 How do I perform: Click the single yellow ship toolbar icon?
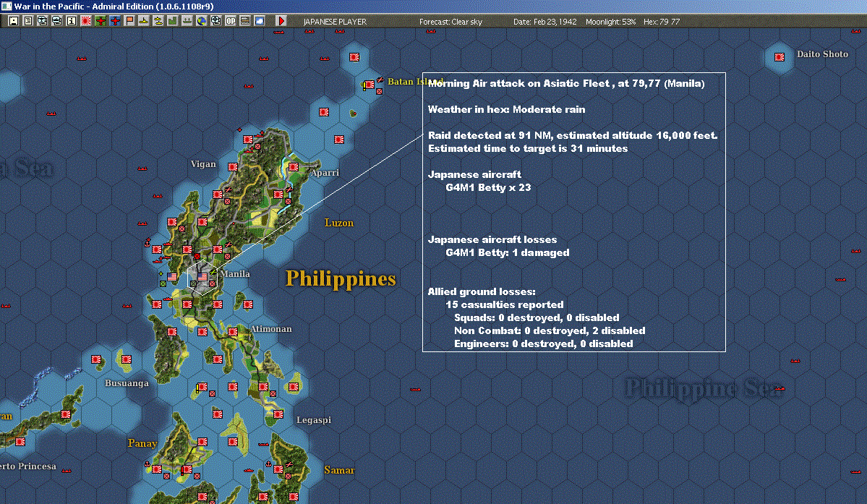pos(143,21)
